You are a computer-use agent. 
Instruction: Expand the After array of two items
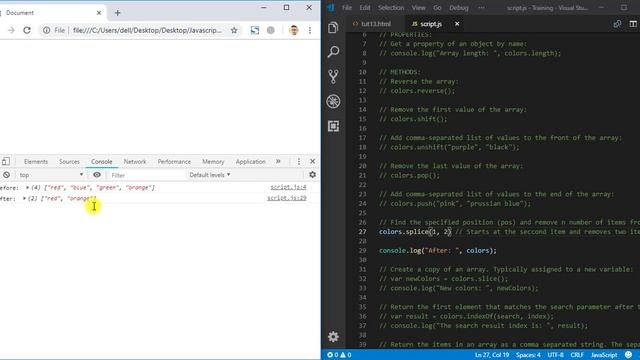24,198
